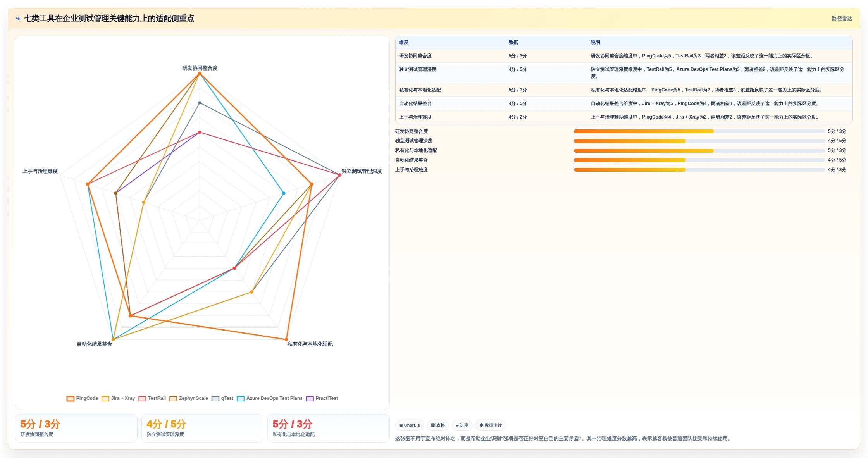
Task: Toggle the PractiTest legend entry
Action: pos(322,398)
